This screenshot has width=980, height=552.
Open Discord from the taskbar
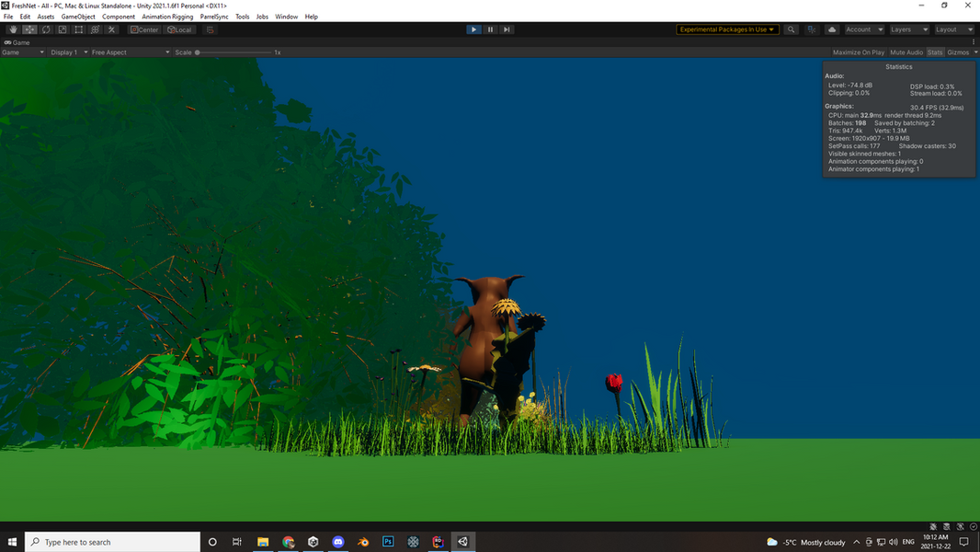tap(338, 541)
